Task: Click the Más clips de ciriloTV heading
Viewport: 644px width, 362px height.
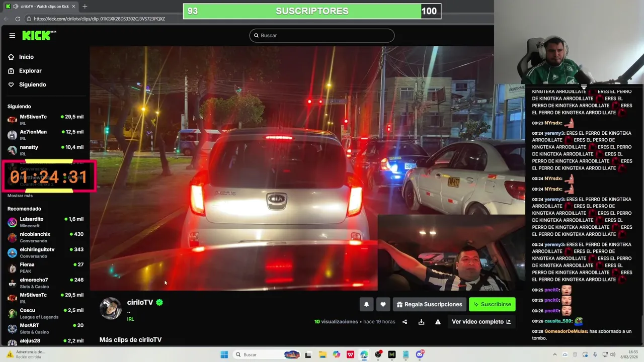Action: pos(130,340)
